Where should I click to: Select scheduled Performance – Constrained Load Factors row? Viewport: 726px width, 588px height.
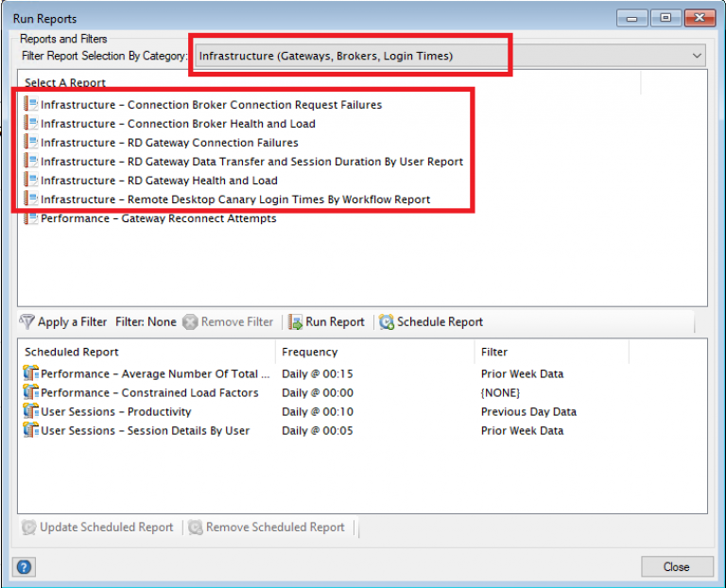[x=149, y=392]
